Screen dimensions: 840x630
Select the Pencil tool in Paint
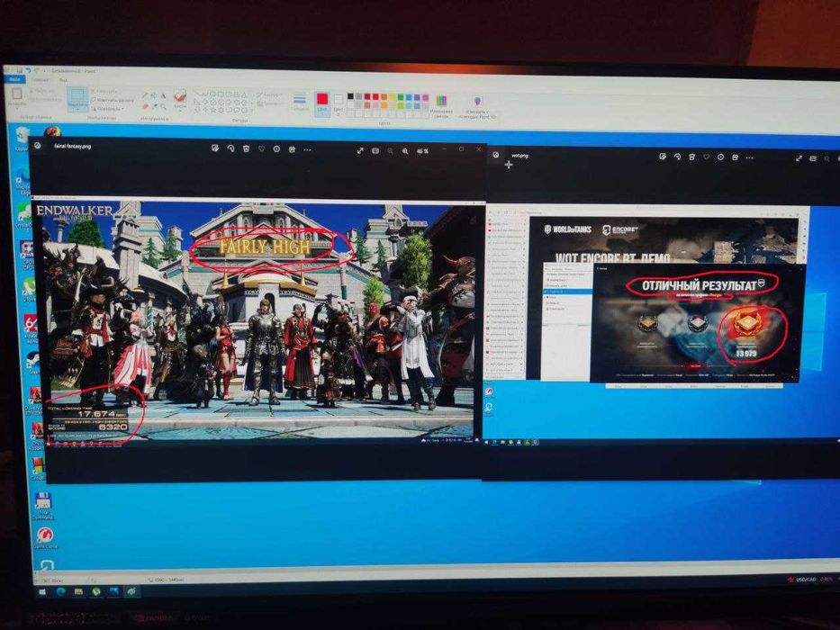pos(145,96)
